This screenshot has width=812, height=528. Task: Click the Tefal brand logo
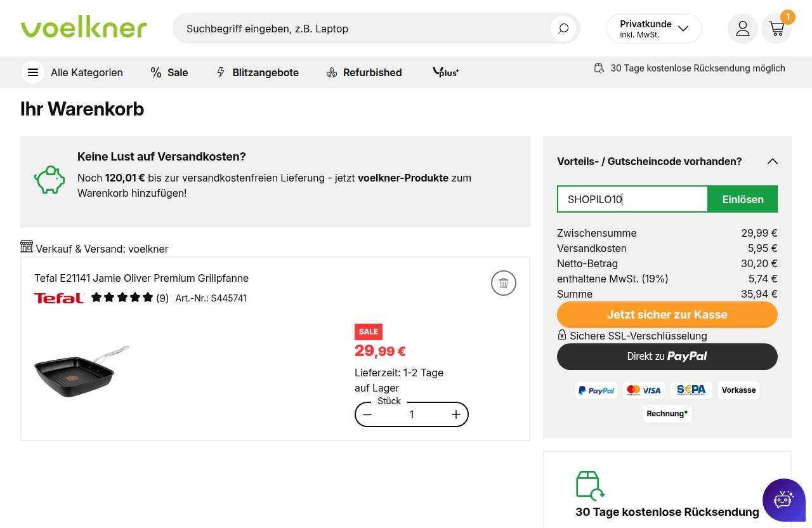tap(59, 298)
